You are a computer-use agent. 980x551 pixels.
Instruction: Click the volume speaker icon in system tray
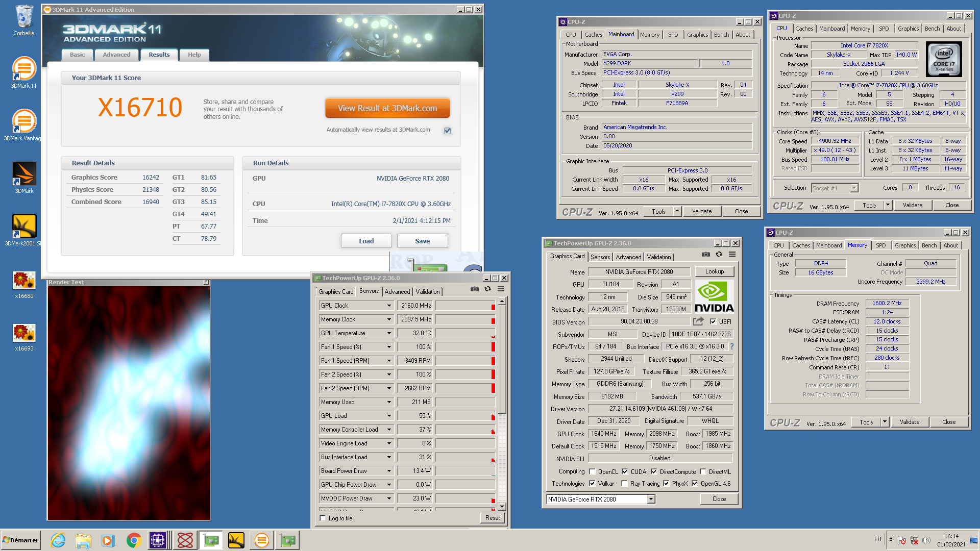[926, 540]
